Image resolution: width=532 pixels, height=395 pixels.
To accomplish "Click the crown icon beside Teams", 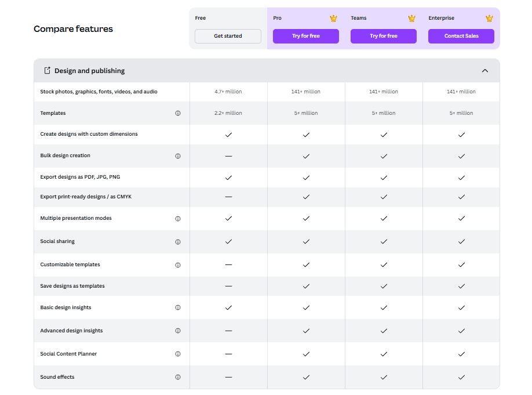I will pyautogui.click(x=411, y=18).
